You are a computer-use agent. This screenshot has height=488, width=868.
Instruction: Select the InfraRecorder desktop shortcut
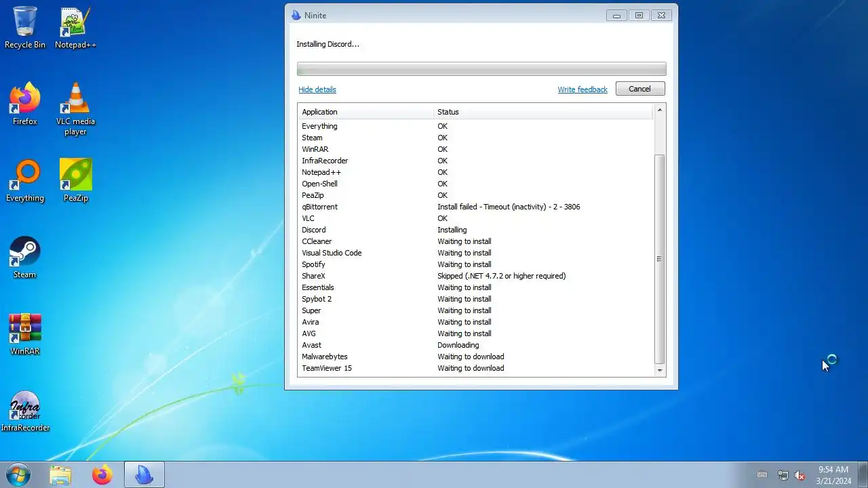(25, 411)
